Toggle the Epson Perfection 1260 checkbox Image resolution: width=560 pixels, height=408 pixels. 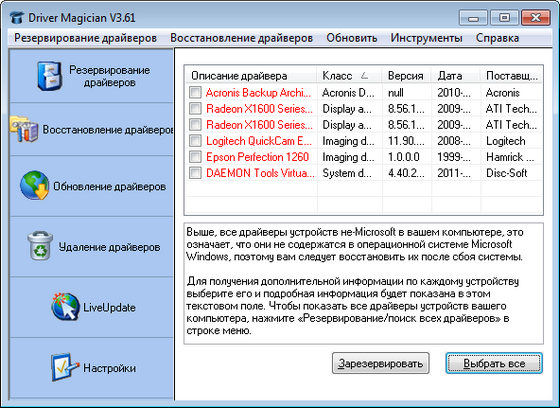pos(195,157)
